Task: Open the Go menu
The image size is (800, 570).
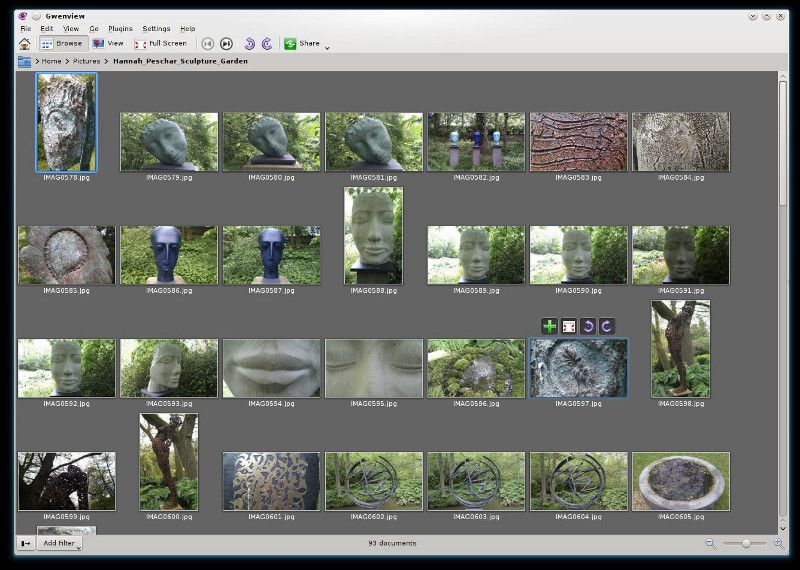Action: [94, 29]
